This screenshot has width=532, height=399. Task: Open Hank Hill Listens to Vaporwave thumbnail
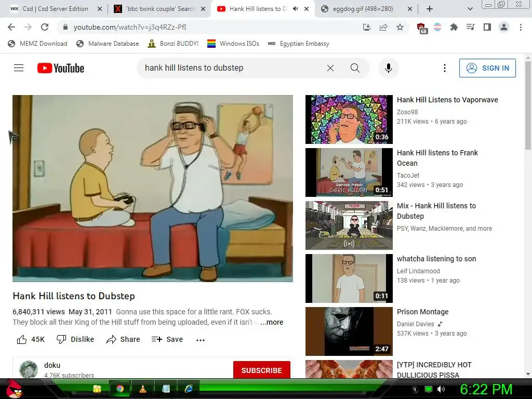pos(349,119)
